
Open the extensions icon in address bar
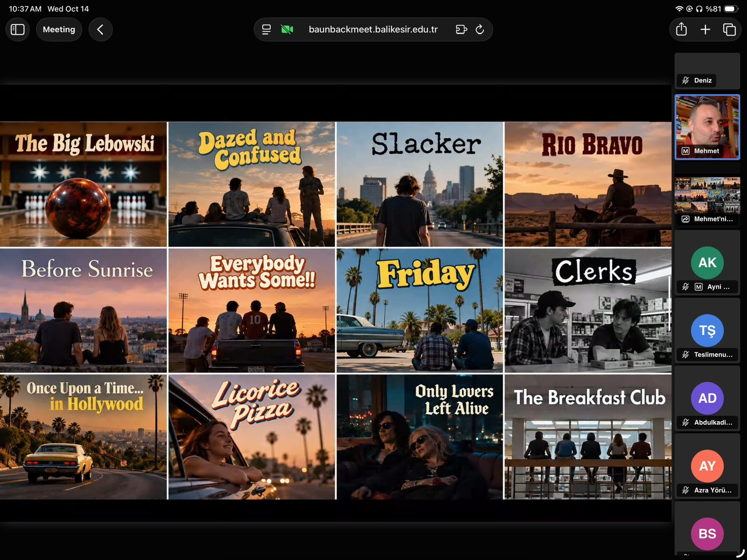[461, 29]
